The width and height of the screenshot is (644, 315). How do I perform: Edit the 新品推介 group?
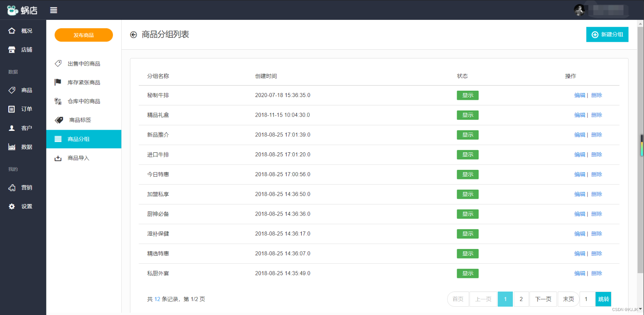(580, 135)
